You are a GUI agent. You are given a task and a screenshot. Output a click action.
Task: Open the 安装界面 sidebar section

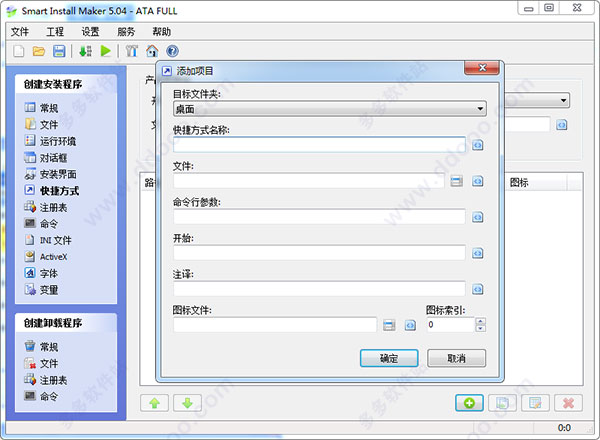click(50, 174)
